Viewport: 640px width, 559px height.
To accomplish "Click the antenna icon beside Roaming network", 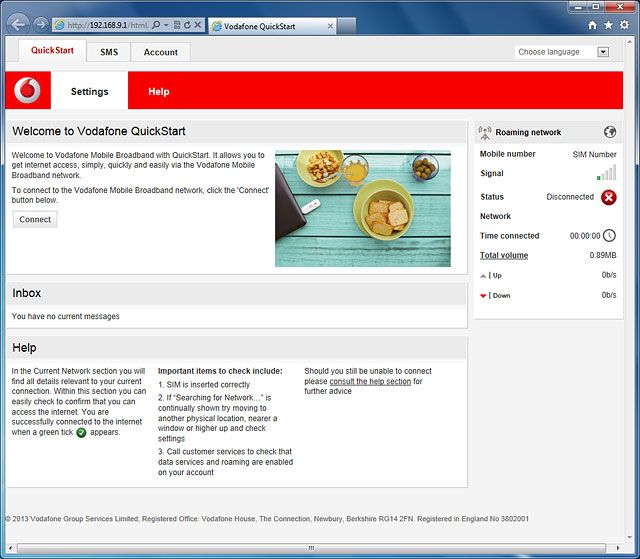I will (x=485, y=132).
